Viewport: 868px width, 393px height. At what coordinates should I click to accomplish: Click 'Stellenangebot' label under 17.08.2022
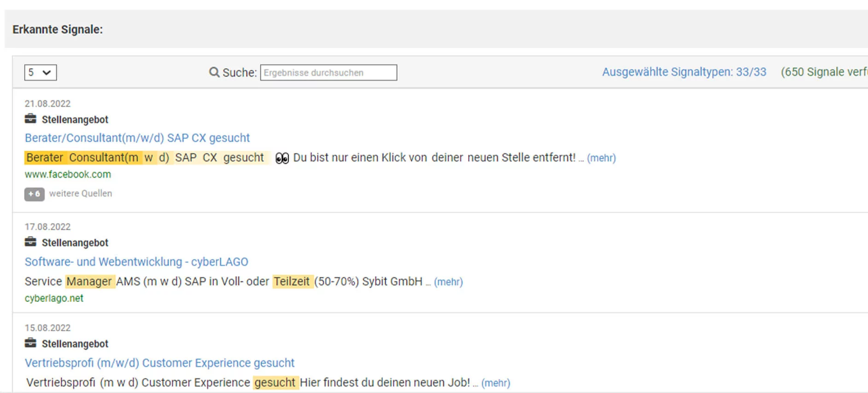(x=75, y=243)
